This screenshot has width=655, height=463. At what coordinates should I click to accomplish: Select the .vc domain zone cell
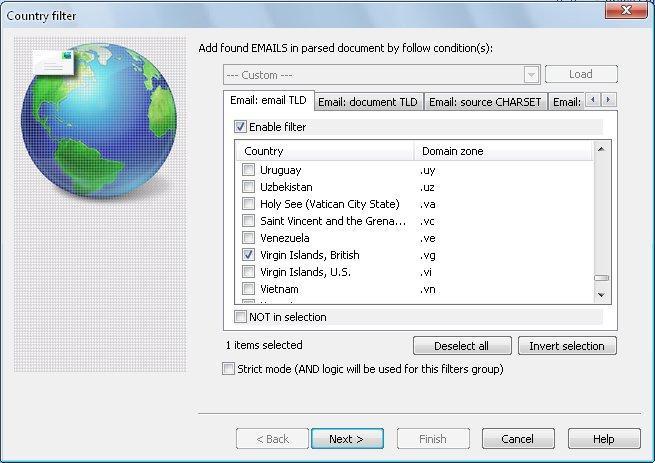click(x=427, y=221)
